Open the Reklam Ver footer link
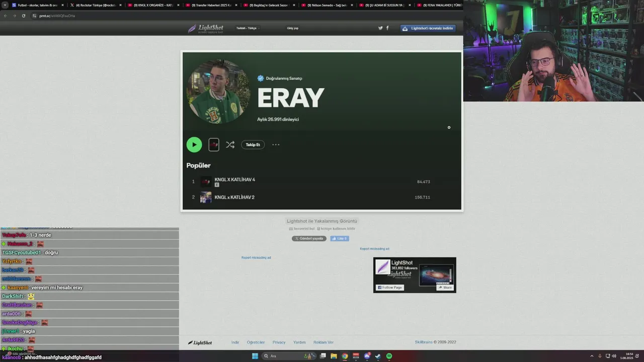The height and width of the screenshot is (362, 644). 324,342
